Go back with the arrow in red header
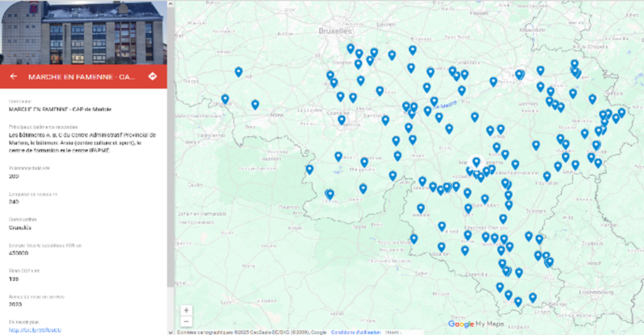This screenshot has width=644, height=335. pyautogui.click(x=14, y=76)
